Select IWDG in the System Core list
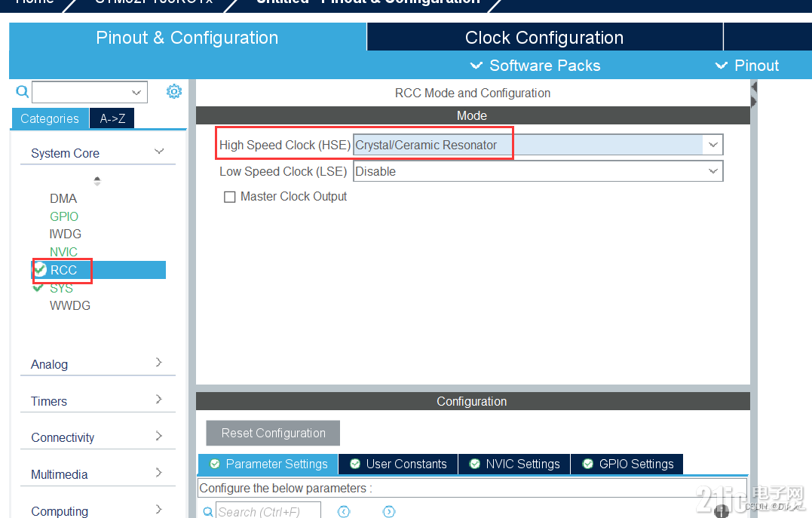The width and height of the screenshot is (812, 518). click(66, 234)
